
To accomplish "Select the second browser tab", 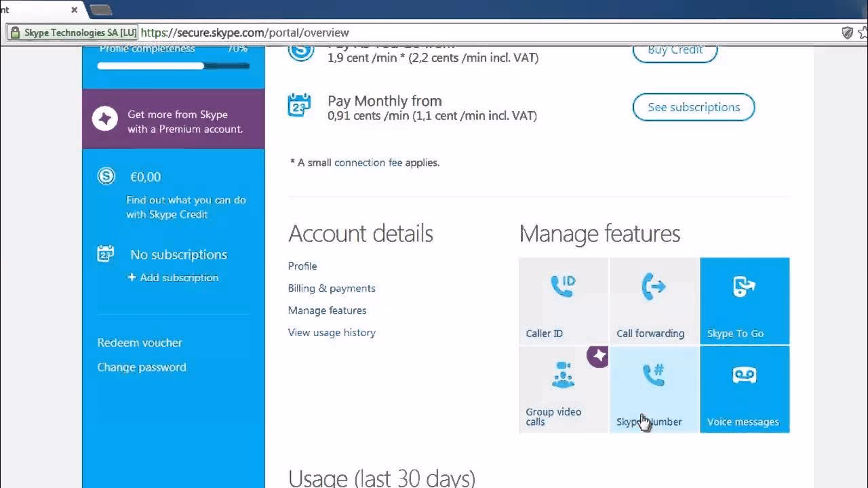I will [100, 11].
